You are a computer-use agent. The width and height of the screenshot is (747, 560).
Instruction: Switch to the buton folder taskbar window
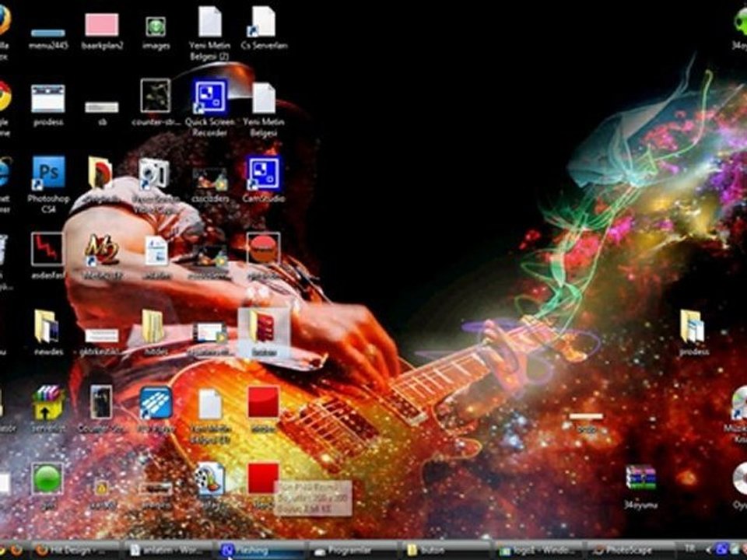pos(445,551)
